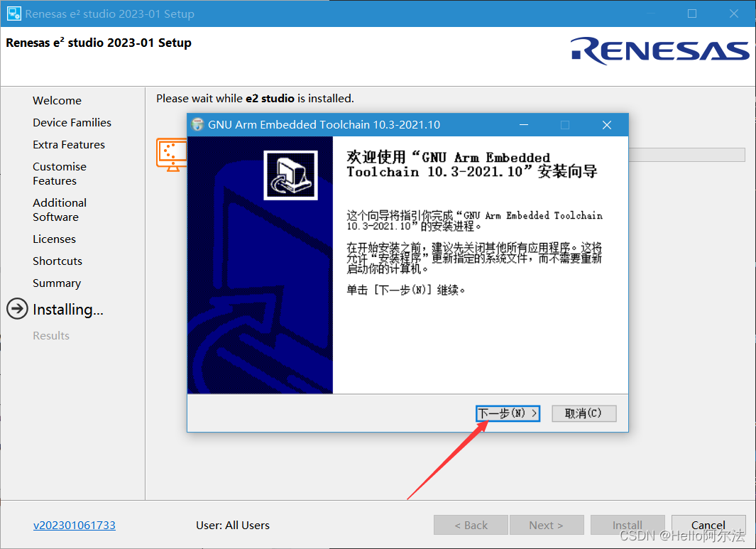Click the orange monitor progress icon
The image size is (756, 549).
[x=172, y=154]
